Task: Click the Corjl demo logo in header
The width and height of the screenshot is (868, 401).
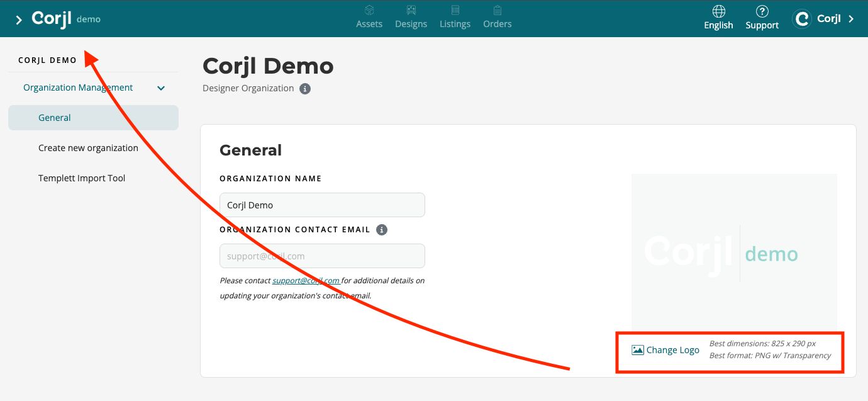Action: 66,19
